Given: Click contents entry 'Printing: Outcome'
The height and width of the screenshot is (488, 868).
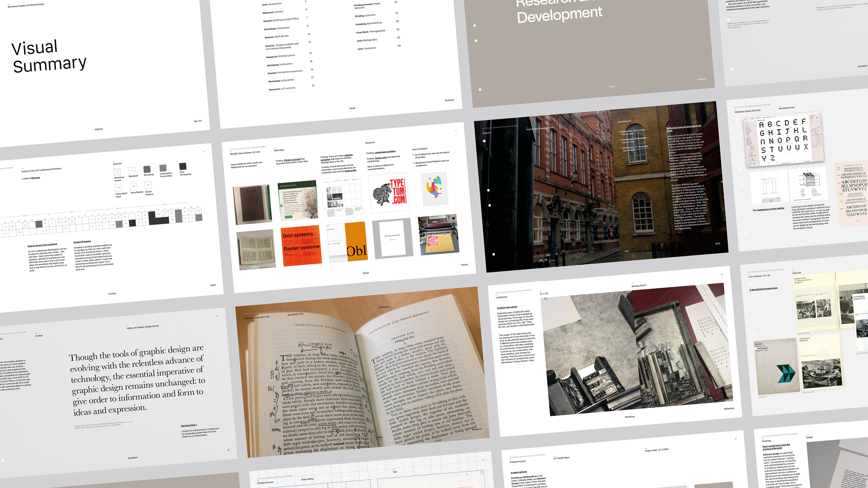Looking at the screenshot, I should click(365, 16).
